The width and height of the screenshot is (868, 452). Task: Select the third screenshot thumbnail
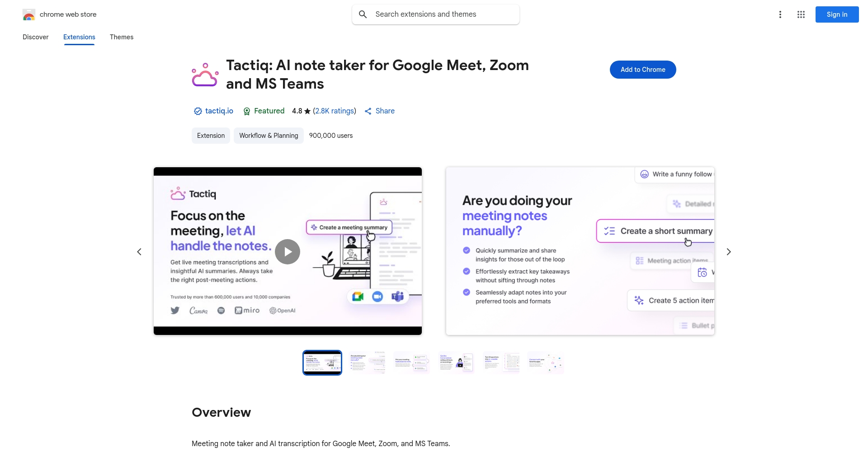[412, 363]
